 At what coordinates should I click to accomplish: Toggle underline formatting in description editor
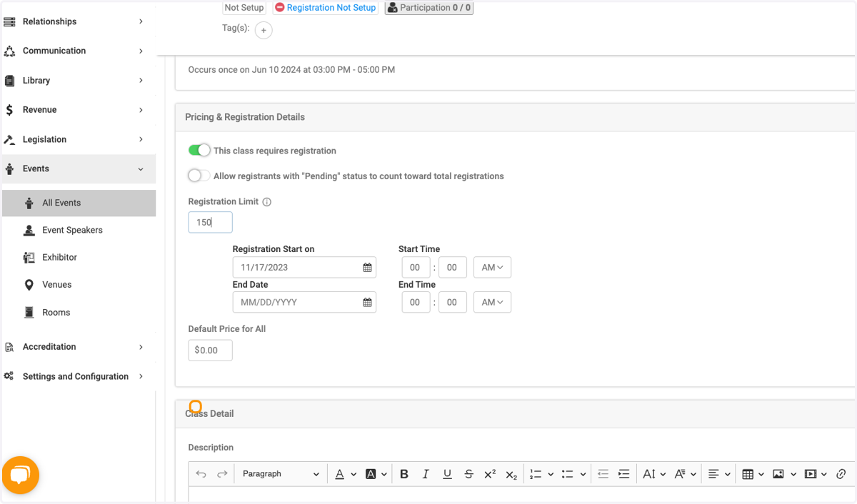click(447, 474)
